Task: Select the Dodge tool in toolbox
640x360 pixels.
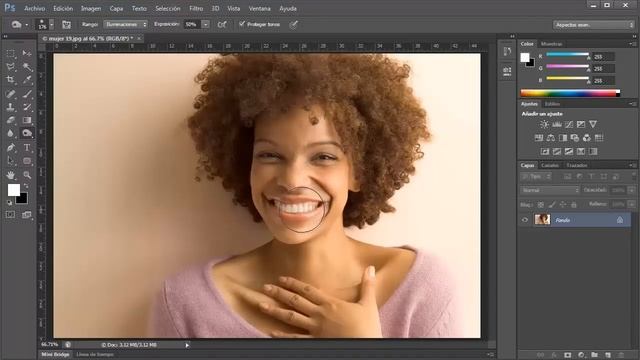Action: click(27, 133)
